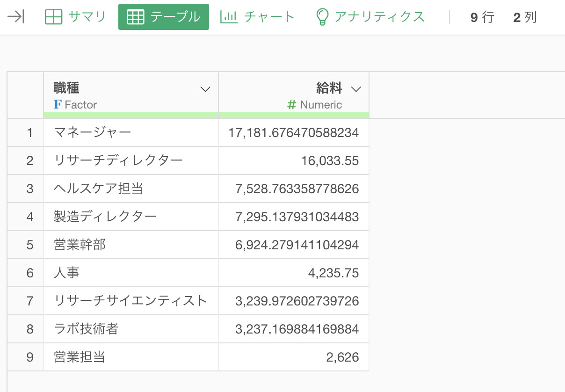Click the アナリティクス lightbulb icon
Screen dimensions: 565x392
point(322,17)
